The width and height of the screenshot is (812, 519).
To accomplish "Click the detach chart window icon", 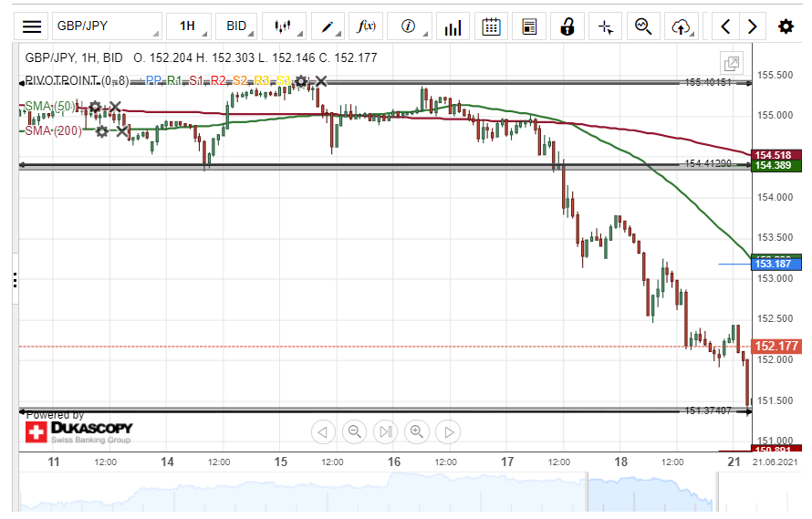I will click(732, 64).
